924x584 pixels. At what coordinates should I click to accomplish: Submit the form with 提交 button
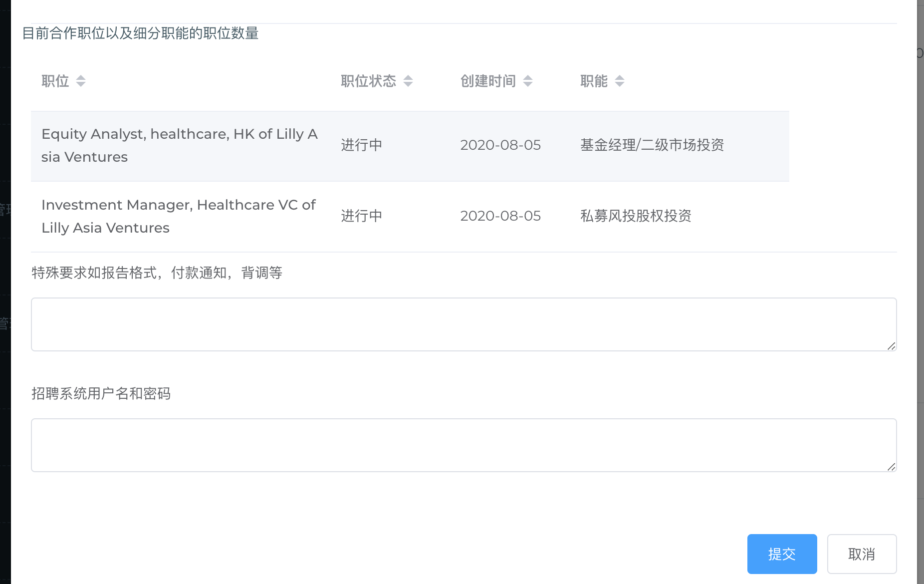782,554
